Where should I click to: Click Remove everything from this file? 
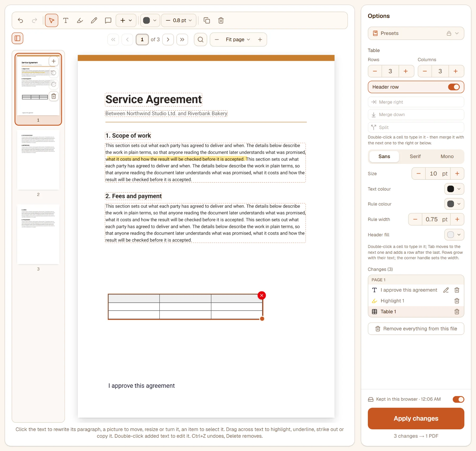416,329
